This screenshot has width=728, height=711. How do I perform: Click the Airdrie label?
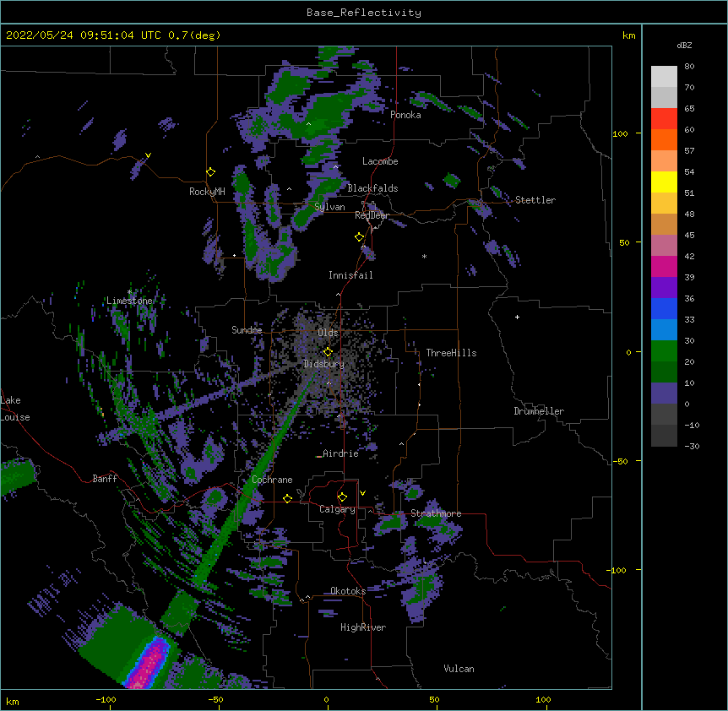[x=340, y=453]
